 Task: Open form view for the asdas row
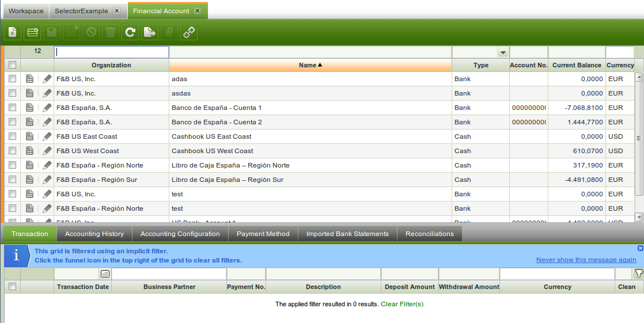(29, 93)
